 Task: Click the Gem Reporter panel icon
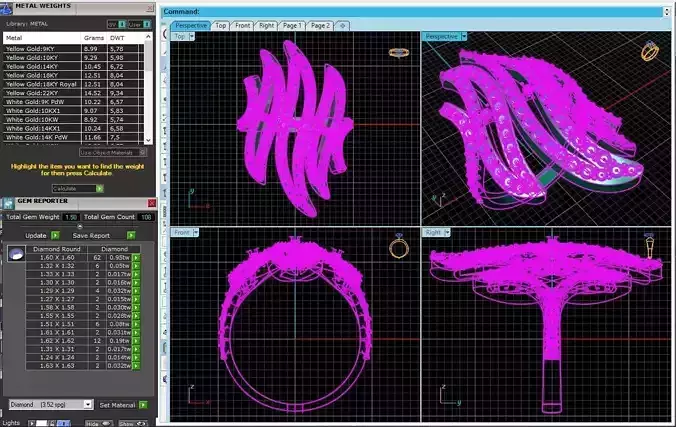[8, 203]
